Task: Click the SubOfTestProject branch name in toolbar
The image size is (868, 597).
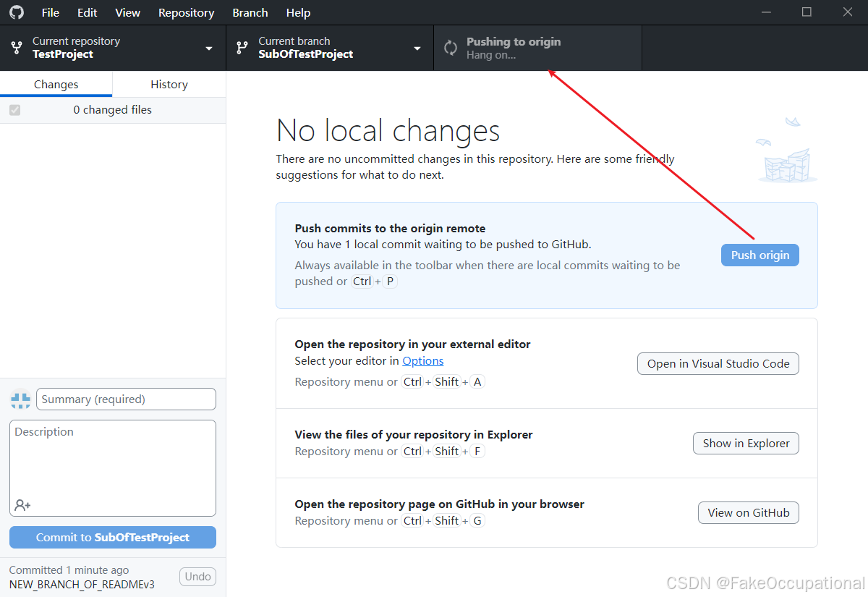Action: pos(306,54)
